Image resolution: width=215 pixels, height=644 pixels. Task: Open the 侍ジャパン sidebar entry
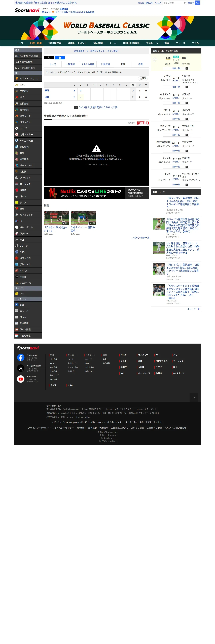click(28, 122)
